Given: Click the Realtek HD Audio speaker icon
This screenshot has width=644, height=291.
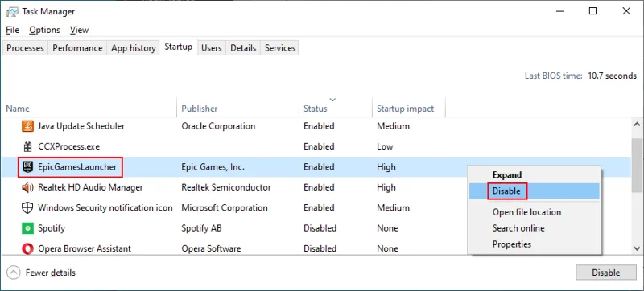Looking at the screenshot, I should 27,187.
